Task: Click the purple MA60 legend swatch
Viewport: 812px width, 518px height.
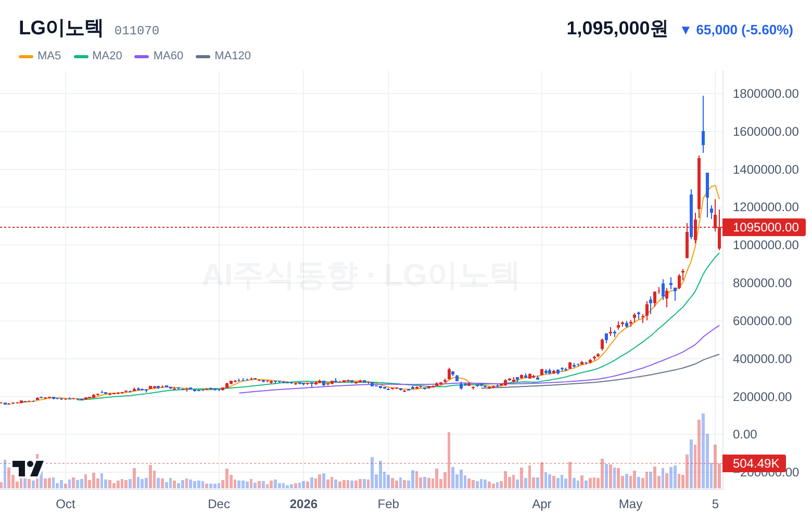Action: 142,56
